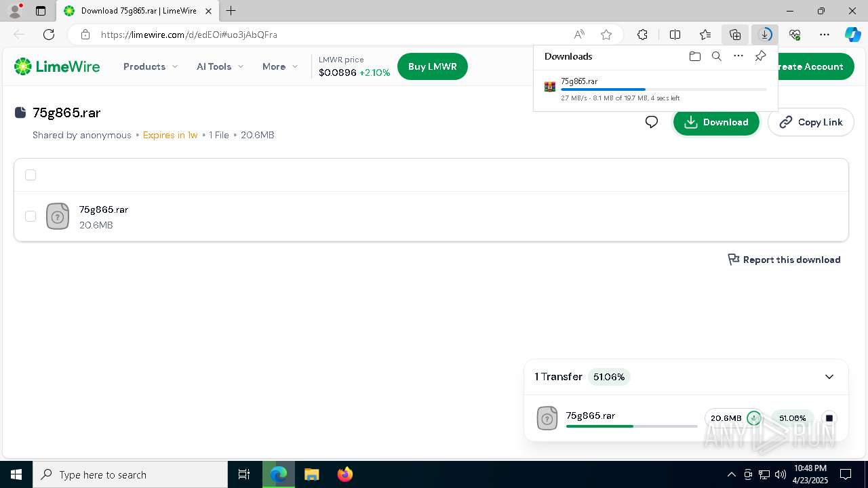Open a new browser tab
Image resolution: width=868 pixels, height=488 pixels.
click(231, 11)
